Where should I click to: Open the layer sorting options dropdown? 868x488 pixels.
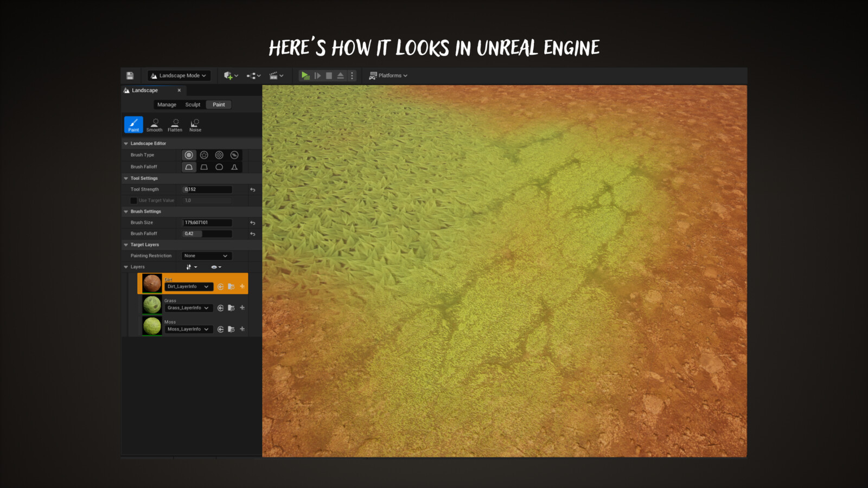[x=192, y=267]
